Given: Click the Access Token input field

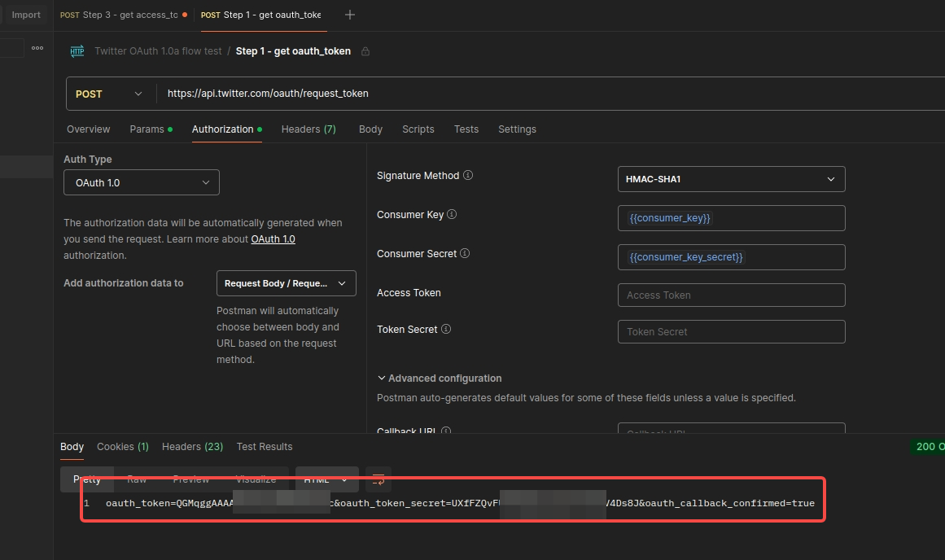Looking at the screenshot, I should pyautogui.click(x=731, y=295).
